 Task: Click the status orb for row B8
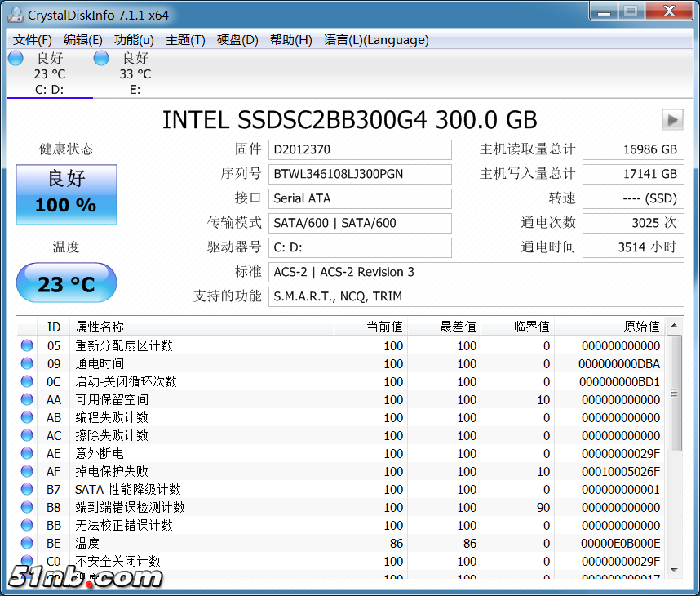coord(27,507)
